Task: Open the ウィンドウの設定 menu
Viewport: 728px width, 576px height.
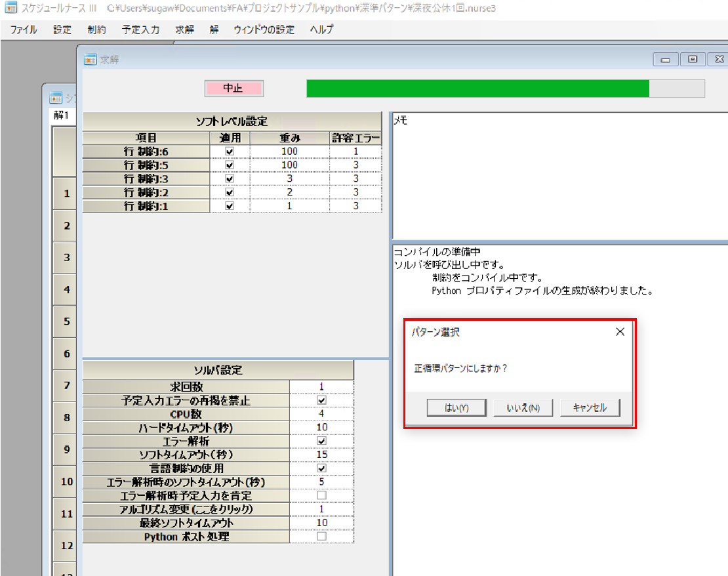Action: [264, 30]
